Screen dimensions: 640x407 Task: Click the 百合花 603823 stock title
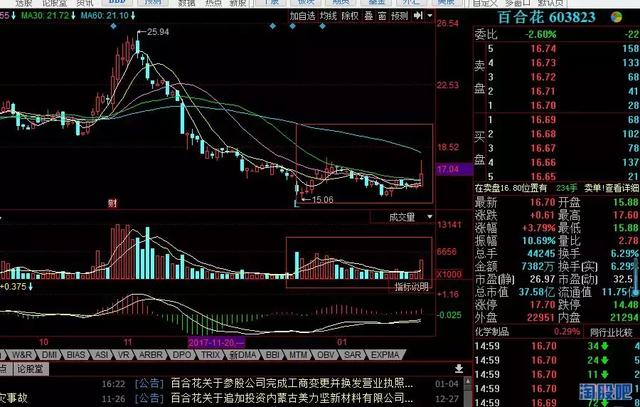[x=547, y=17]
